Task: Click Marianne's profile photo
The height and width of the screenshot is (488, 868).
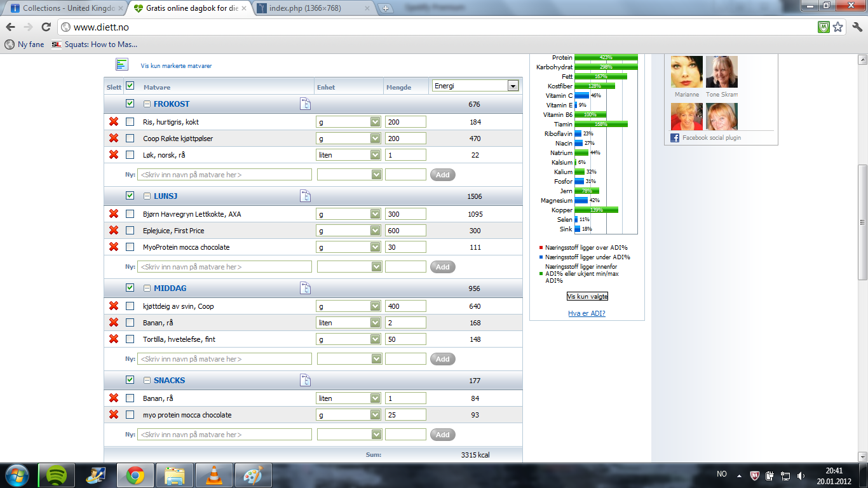Action: 687,72
